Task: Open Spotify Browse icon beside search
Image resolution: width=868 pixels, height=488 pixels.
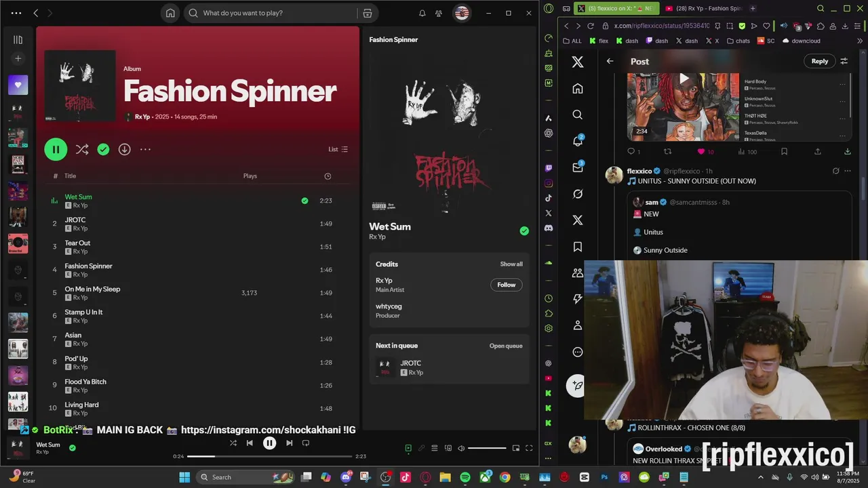Action: tap(367, 13)
